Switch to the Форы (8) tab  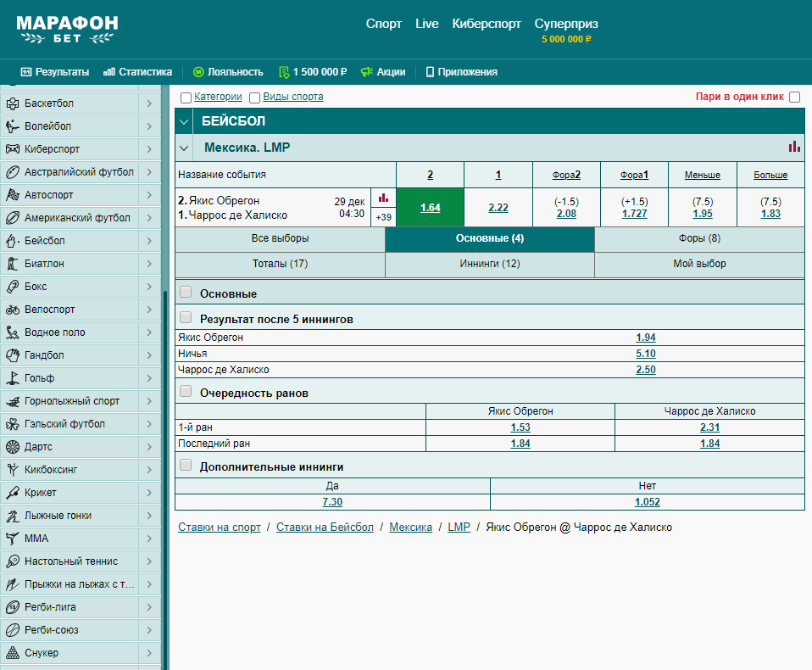click(x=699, y=238)
